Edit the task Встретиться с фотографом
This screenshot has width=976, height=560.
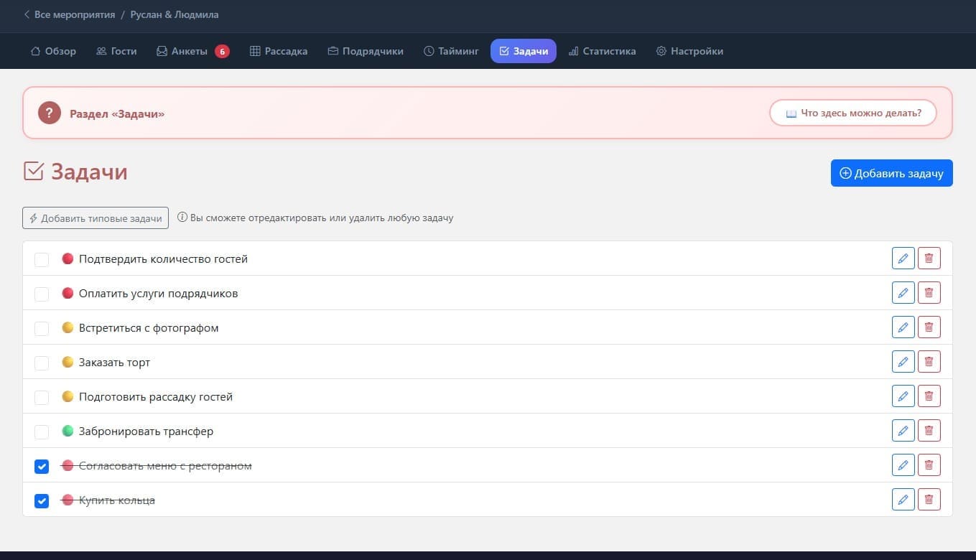coord(903,327)
